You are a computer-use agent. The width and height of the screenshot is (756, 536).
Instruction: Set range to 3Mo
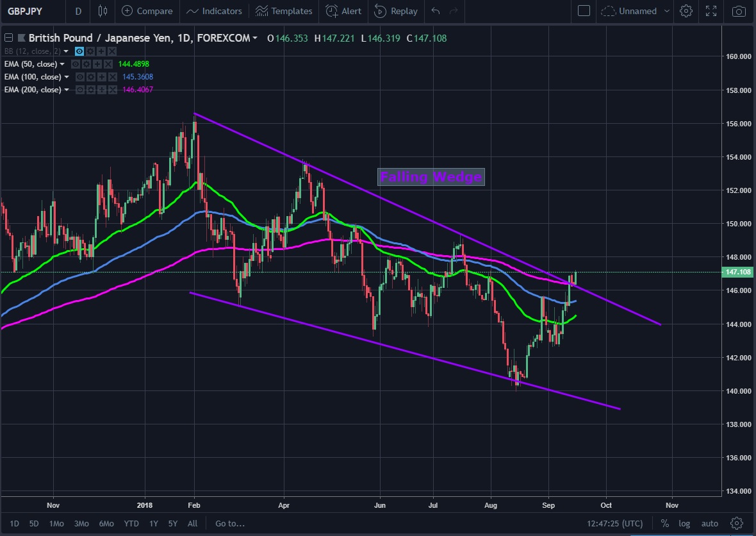[81, 523]
